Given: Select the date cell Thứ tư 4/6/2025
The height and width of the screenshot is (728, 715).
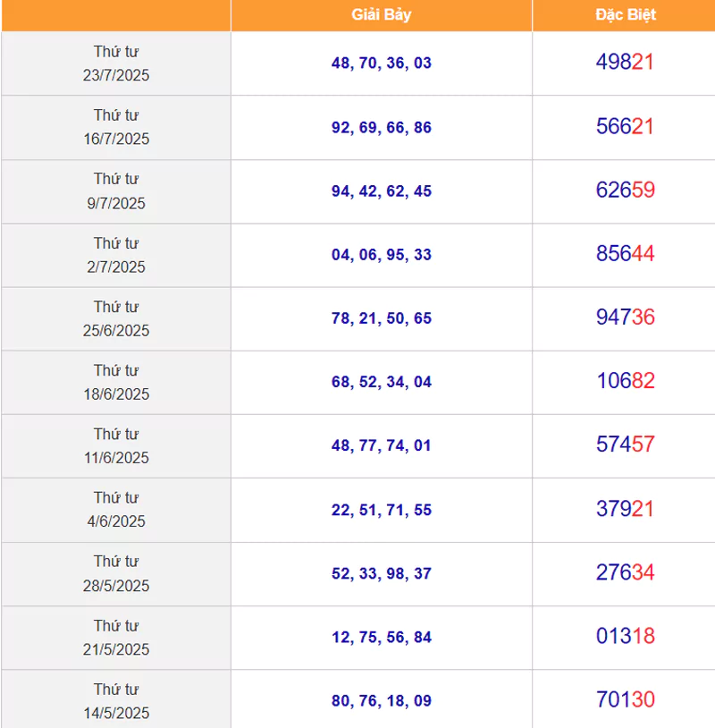Looking at the screenshot, I should point(116,509).
